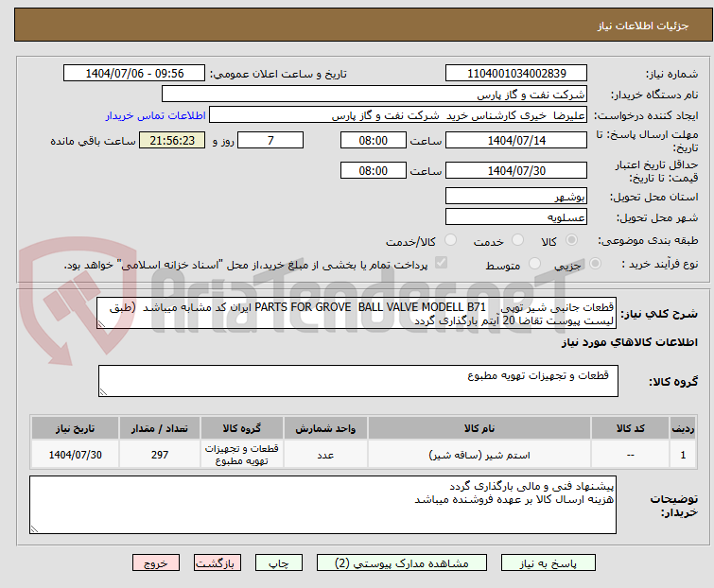The image size is (714, 588).
Task: Click the استم شیر (ساقه شیر) item cell
Action: 479,455
